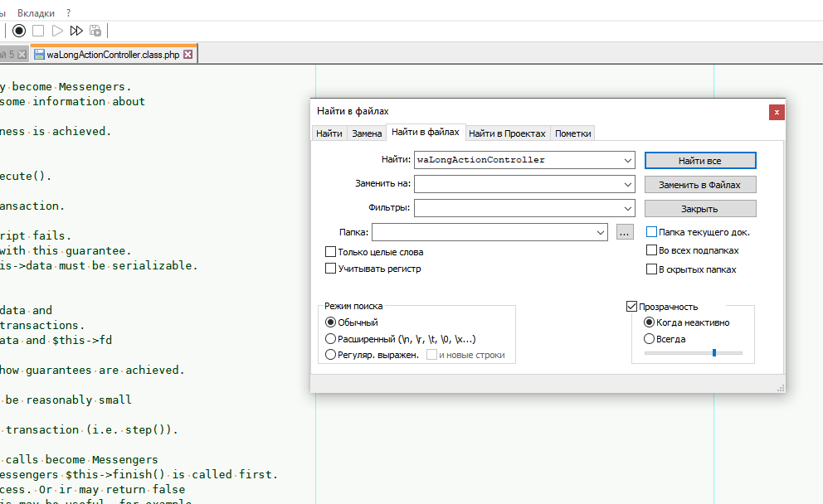
Task: Select the 'Найти в файлах' tab
Action: click(425, 132)
